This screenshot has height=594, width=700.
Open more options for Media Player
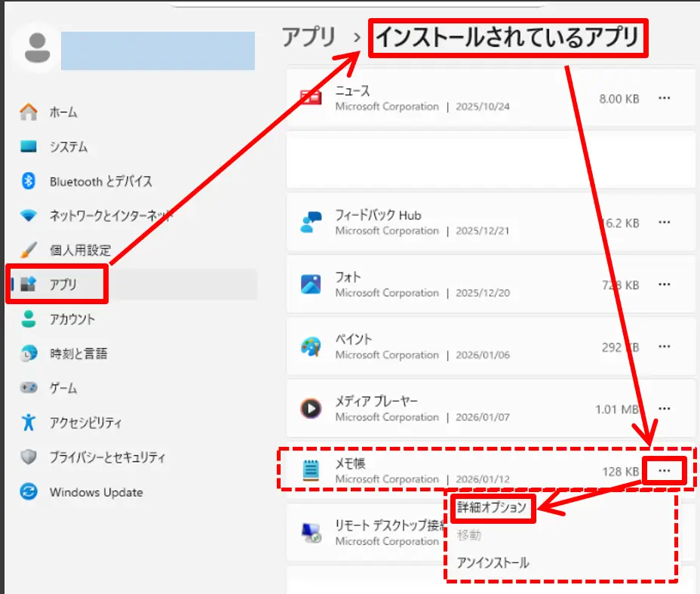click(665, 408)
